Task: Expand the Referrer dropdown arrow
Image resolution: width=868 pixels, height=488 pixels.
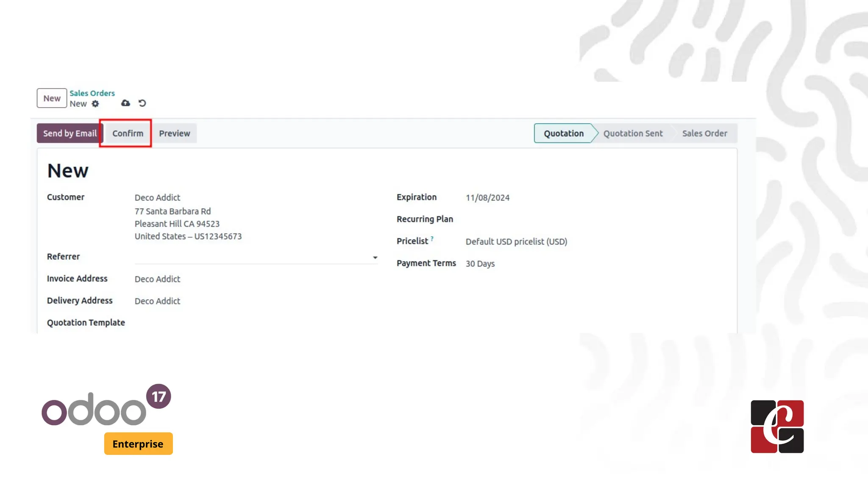Action: [x=375, y=258]
